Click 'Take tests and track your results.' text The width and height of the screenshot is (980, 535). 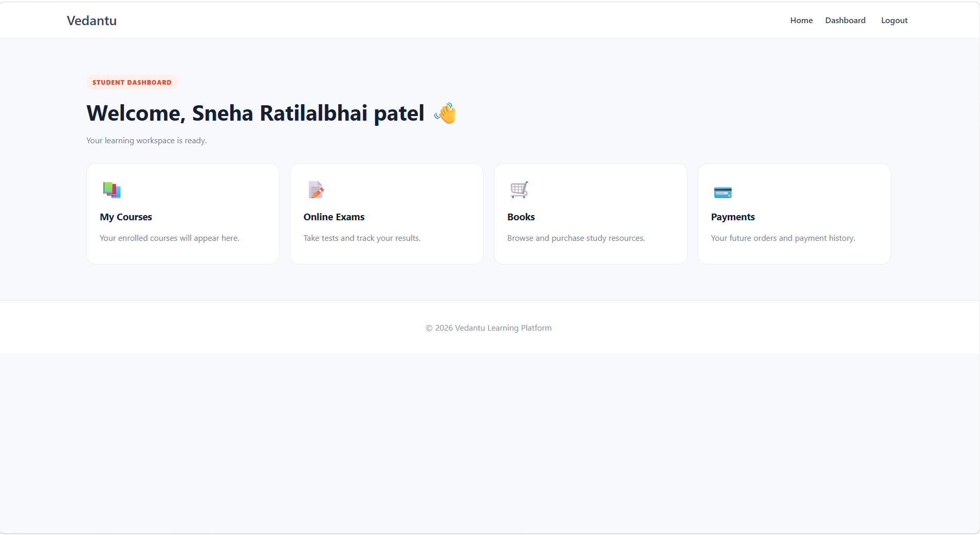pos(362,238)
